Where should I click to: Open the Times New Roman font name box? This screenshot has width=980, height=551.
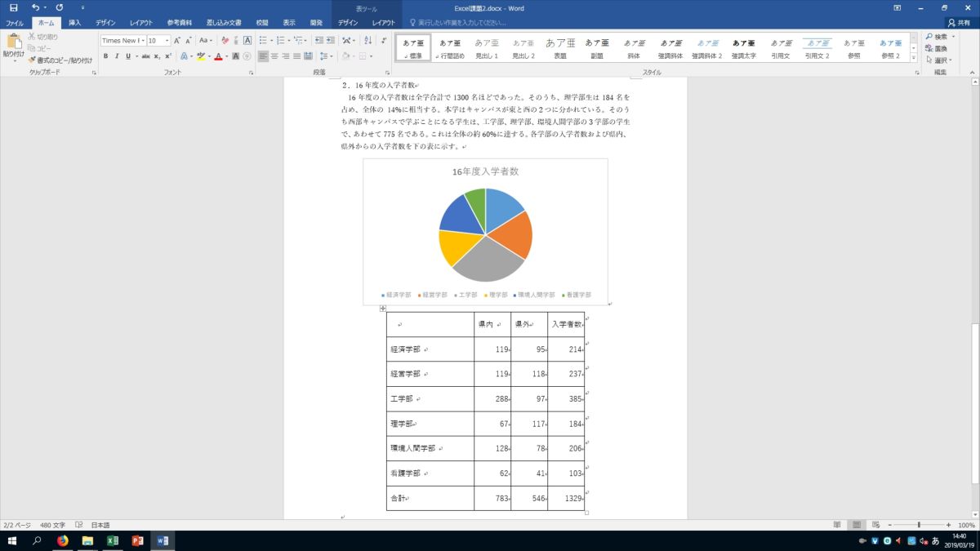click(122, 40)
